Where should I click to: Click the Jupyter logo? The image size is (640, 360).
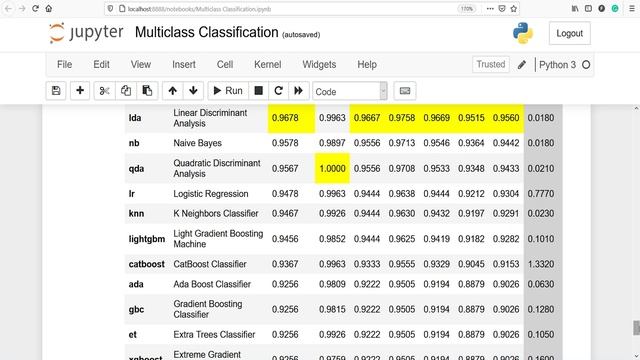coord(86,33)
